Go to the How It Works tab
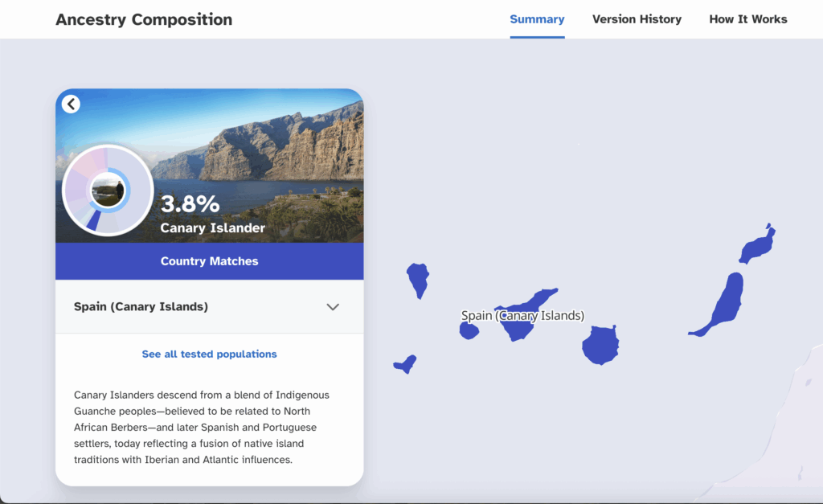Viewport: 823px width, 504px height. pyautogui.click(x=747, y=19)
